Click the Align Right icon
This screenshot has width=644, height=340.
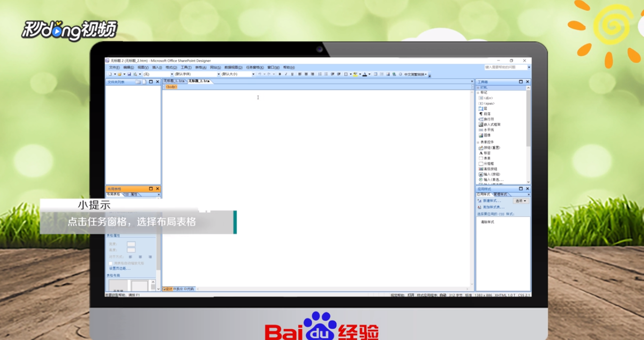(x=313, y=74)
